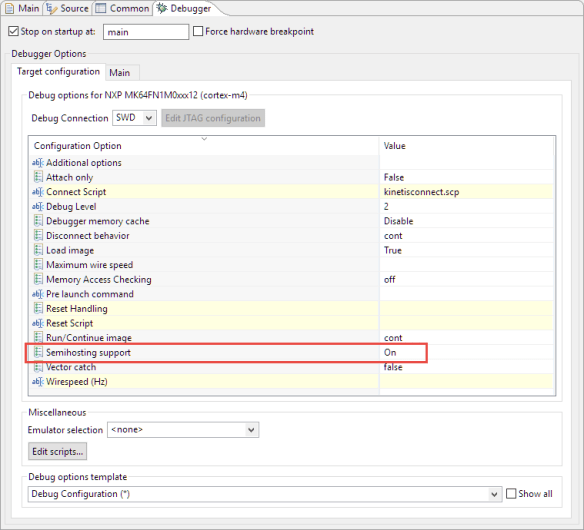Click the Pre launch command text icon
The height and width of the screenshot is (530, 584).
point(38,294)
